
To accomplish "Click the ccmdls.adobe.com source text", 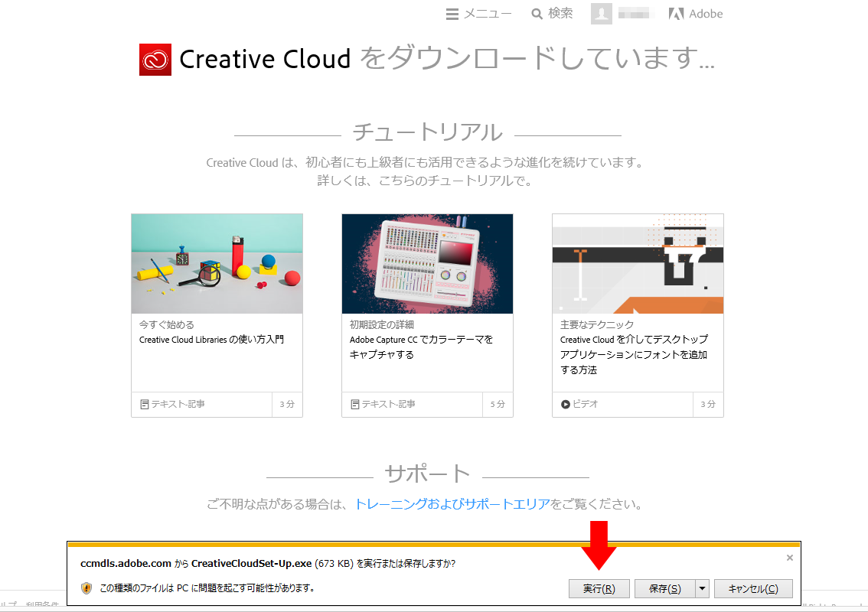I will 126,563.
